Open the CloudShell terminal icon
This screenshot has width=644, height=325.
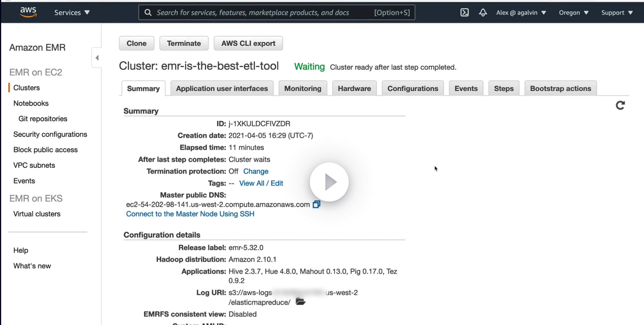coord(464,12)
